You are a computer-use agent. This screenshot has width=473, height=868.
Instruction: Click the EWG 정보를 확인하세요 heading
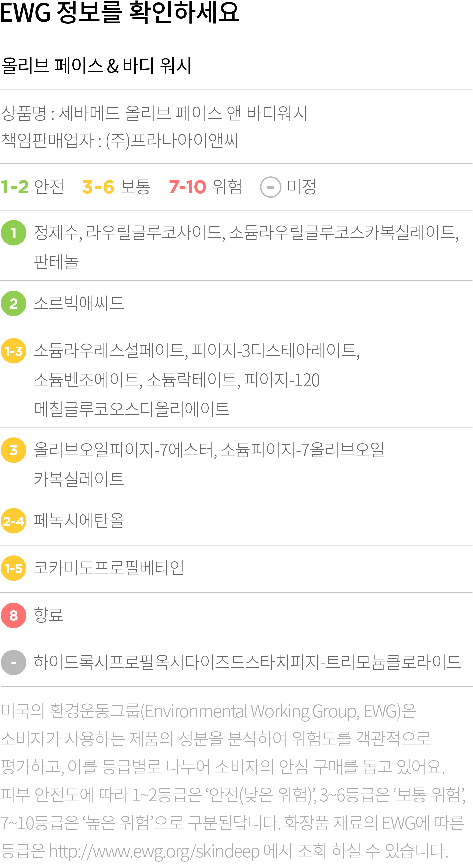(x=120, y=12)
